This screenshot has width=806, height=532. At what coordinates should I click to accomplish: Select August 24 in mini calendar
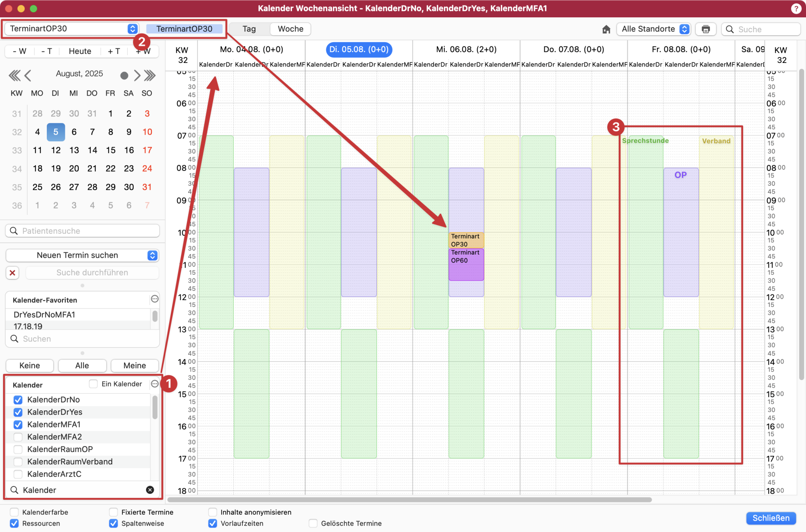coord(147,168)
